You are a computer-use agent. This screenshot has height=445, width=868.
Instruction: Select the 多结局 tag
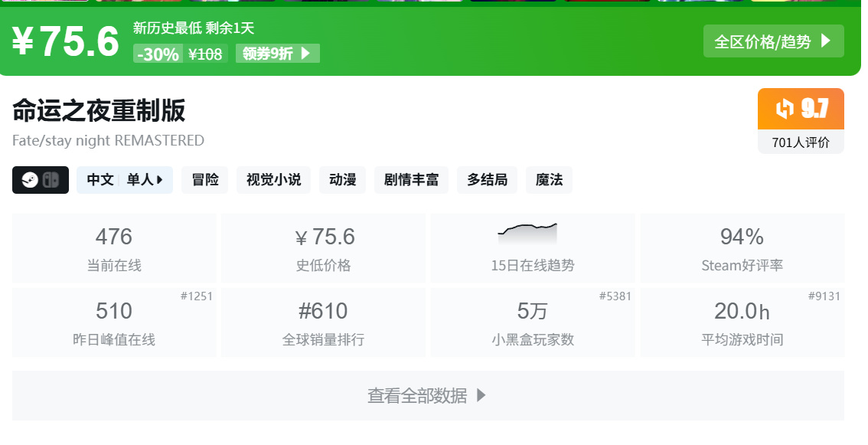[487, 180]
